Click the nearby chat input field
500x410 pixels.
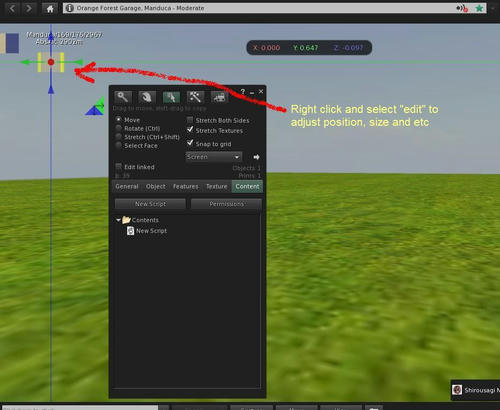pos(80,408)
